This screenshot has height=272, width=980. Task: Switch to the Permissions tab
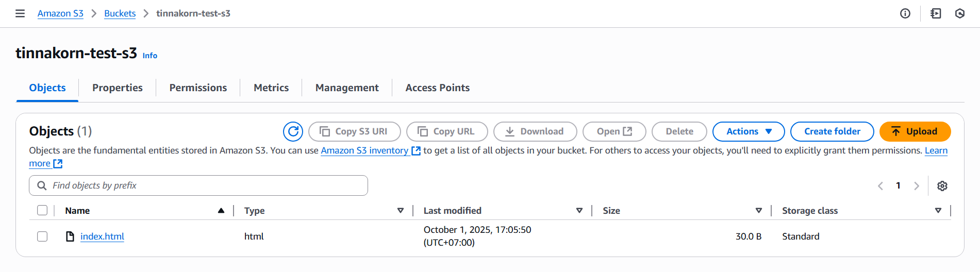(x=198, y=88)
